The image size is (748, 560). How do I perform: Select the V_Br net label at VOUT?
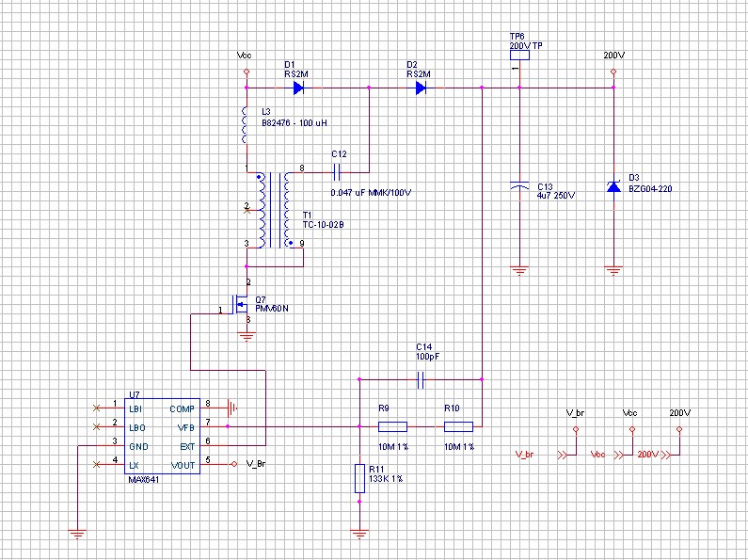[x=255, y=463]
